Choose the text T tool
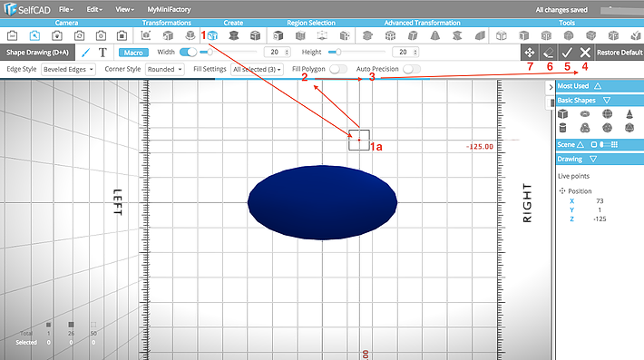 point(102,53)
